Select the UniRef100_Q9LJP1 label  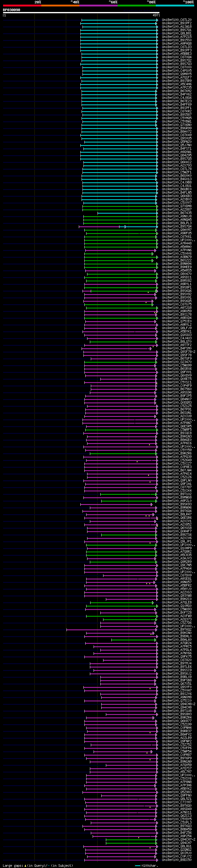tap(177, 541)
